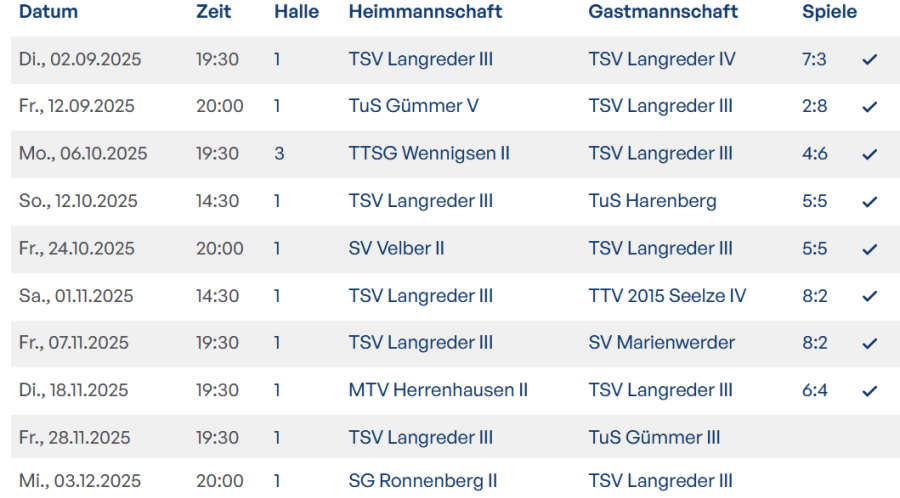Click SG Ronnenberg II team name
Screen dimensions: 900x498
tap(422, 481)
